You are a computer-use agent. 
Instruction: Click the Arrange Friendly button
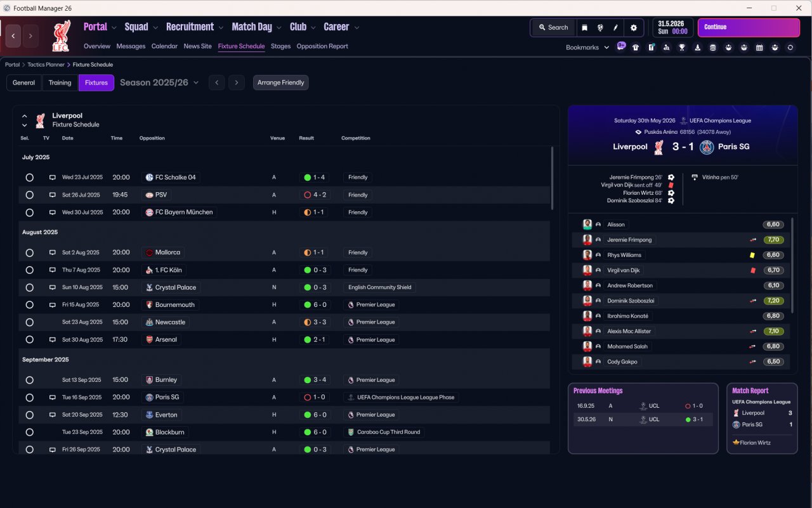tap(281, 83)
